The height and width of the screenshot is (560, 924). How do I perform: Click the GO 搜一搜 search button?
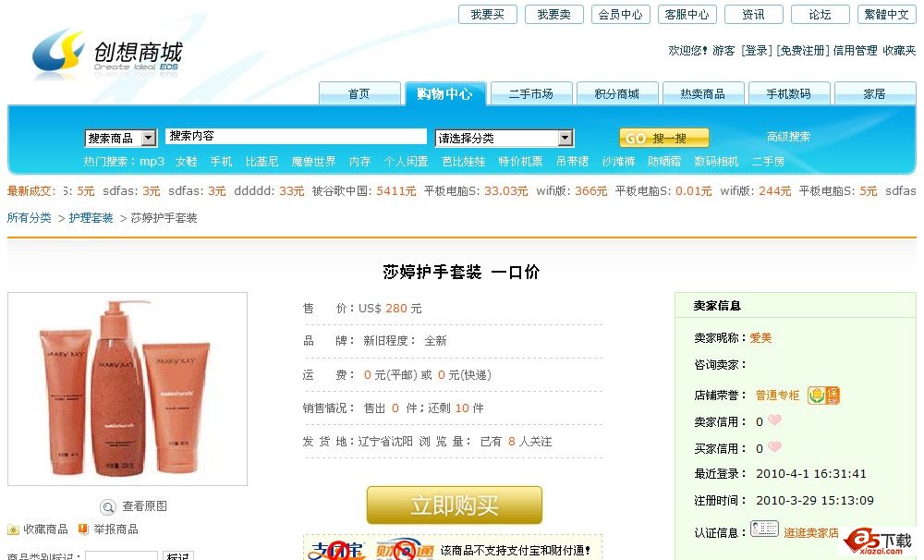coord(664,138)
